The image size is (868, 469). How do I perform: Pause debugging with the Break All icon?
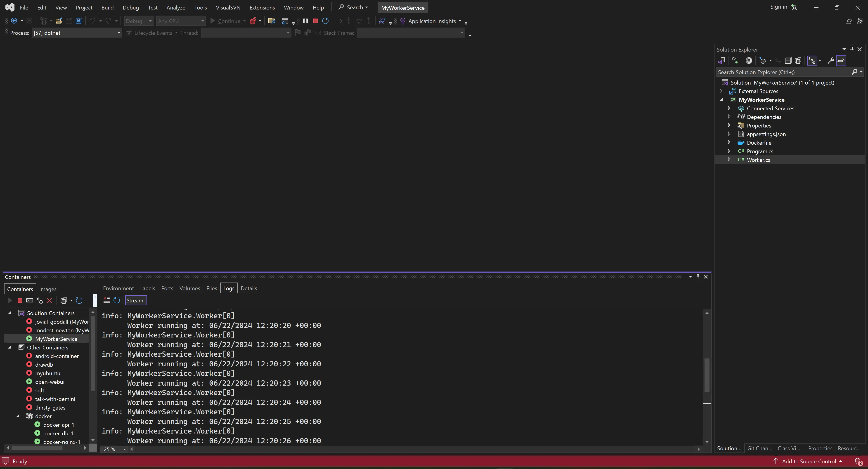point(305,21)
